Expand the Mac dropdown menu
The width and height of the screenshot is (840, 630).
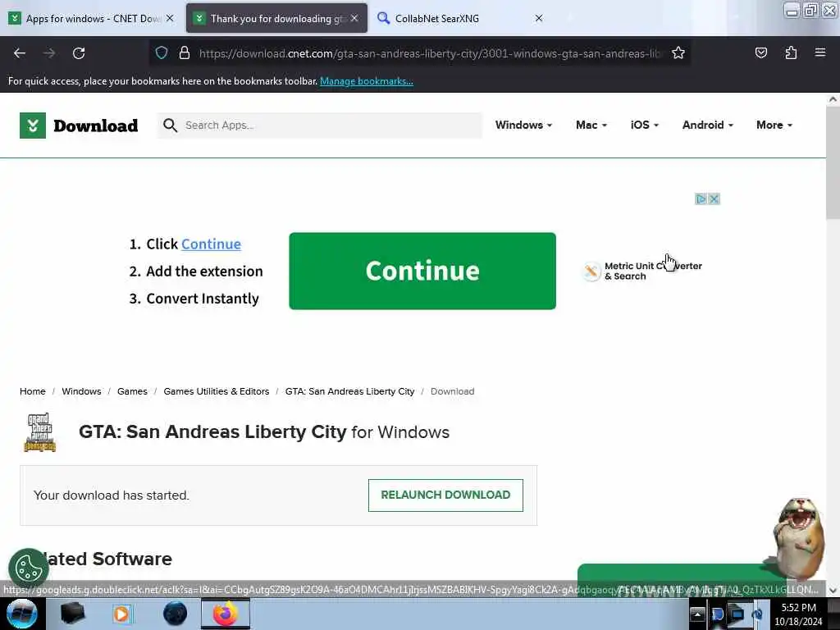[x=591, y=125]
